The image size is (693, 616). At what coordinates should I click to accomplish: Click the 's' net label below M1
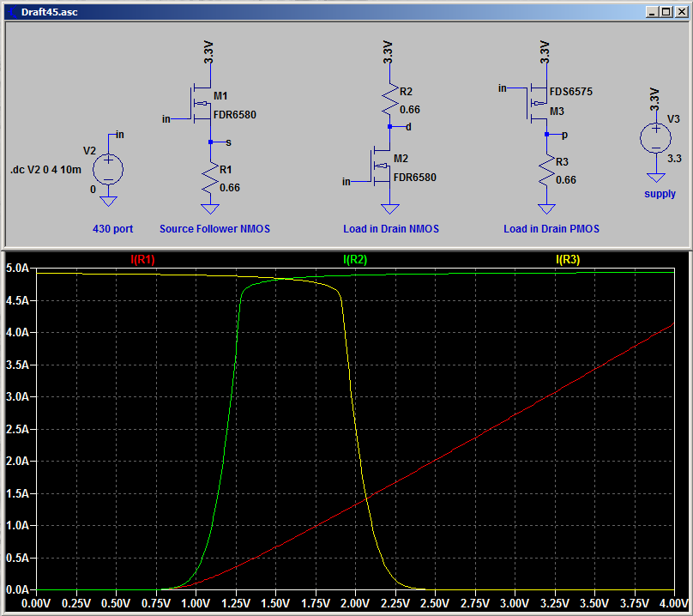tap(228, 142)
